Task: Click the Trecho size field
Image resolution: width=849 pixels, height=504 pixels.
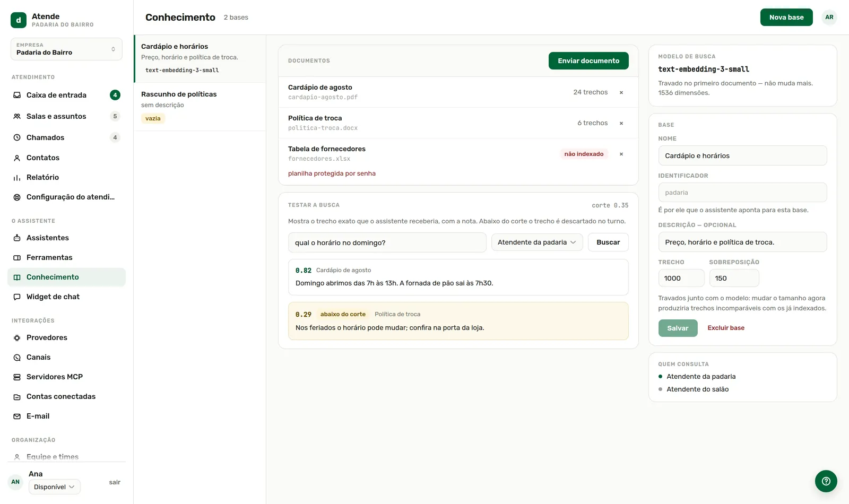Action: pyautogui.click(x=681, y=278)
